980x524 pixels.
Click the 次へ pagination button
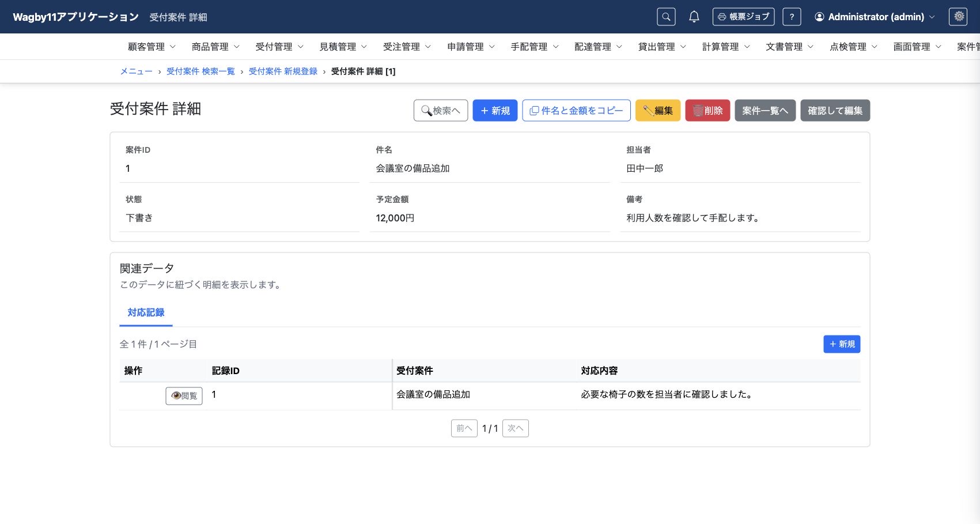[516, 428]
